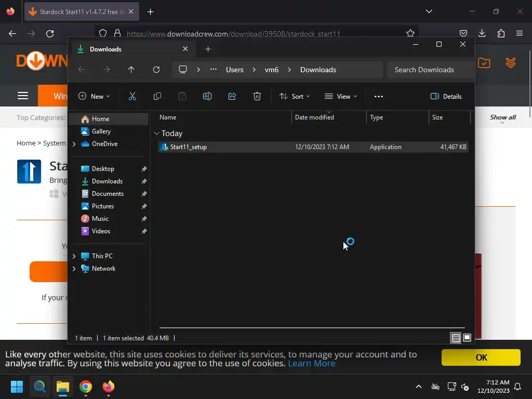532x399 pixels.
Task: Click the Search Downloads field
Action: 430,70
